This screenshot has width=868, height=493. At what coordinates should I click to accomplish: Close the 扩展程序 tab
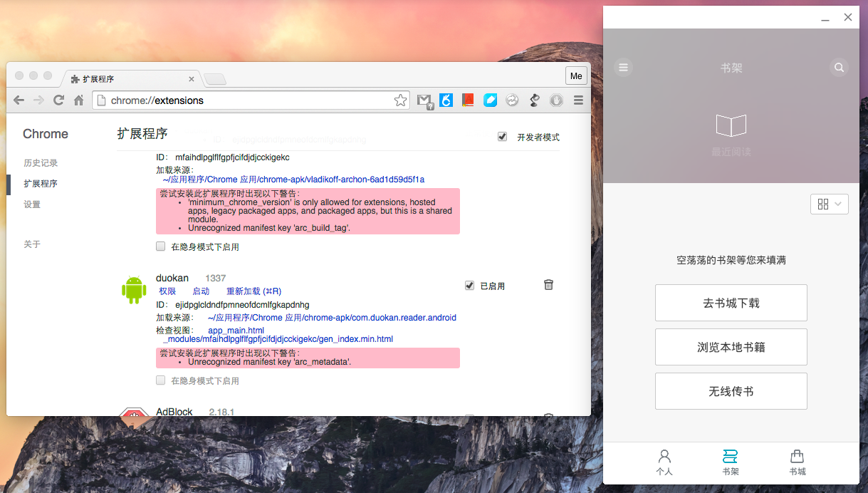tap(192, 79)
